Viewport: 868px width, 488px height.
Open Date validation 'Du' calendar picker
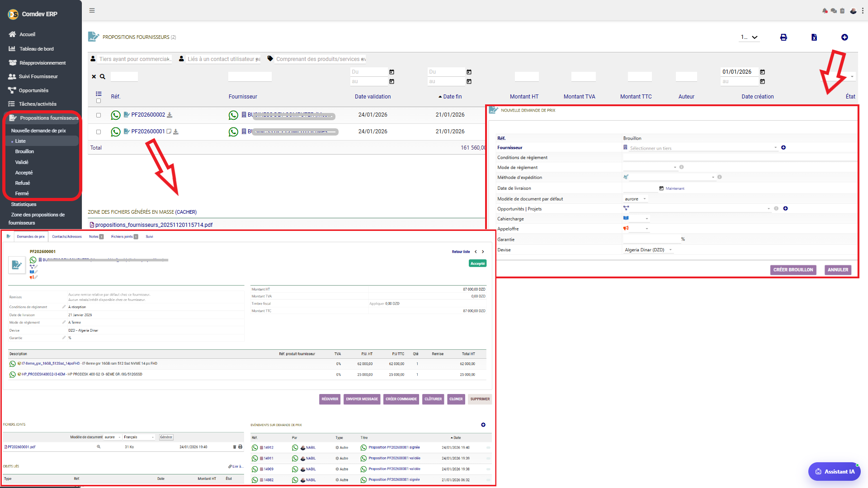(x=392, y=72)
